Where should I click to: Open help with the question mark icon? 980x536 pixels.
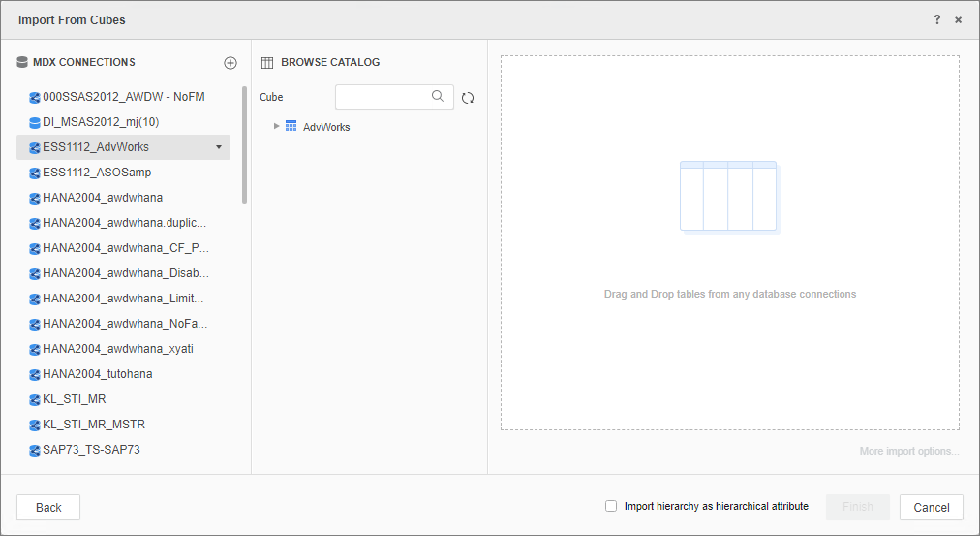pos(936,19)
